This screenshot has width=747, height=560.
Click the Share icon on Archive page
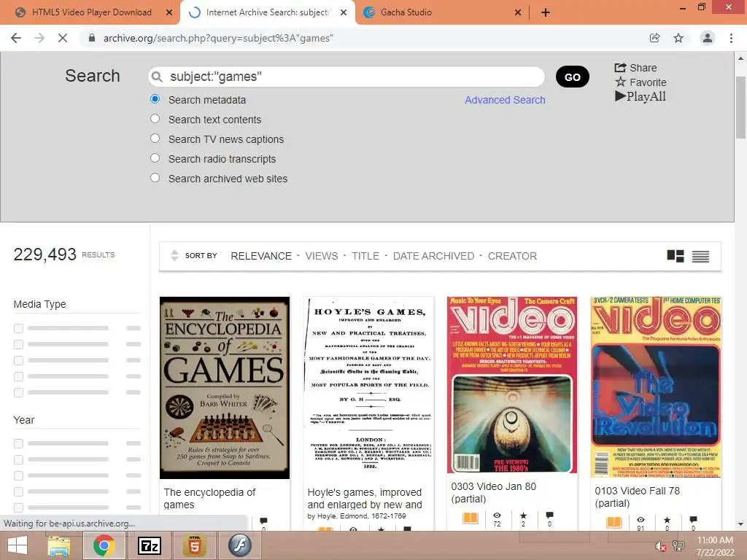pyautogui.click(x=620, y=68)
